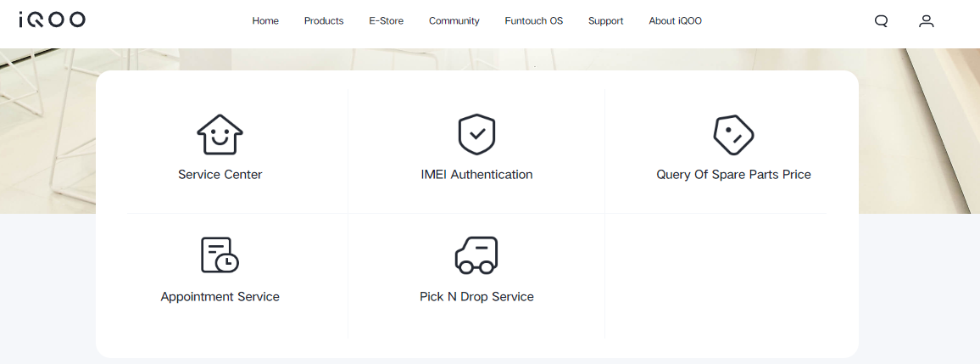Open the Service Center text link
The image size is (980, 364).
[x=220, y=175]
